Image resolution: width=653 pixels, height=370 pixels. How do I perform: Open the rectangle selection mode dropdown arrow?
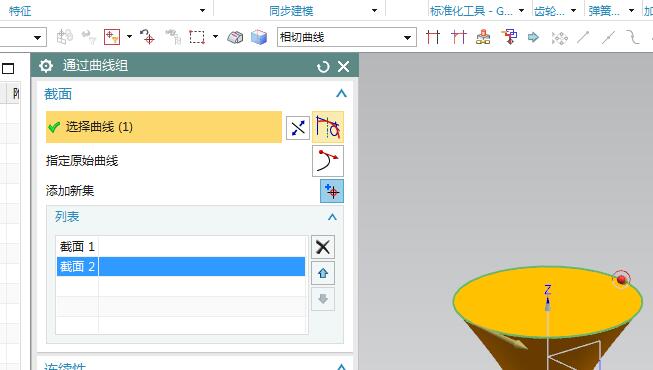[215, 37]
